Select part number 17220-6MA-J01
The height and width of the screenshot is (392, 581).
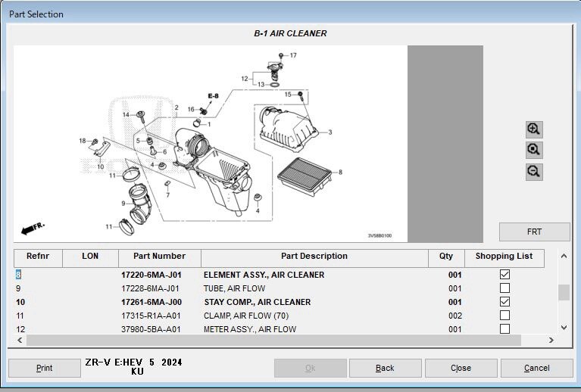[151, 275]
